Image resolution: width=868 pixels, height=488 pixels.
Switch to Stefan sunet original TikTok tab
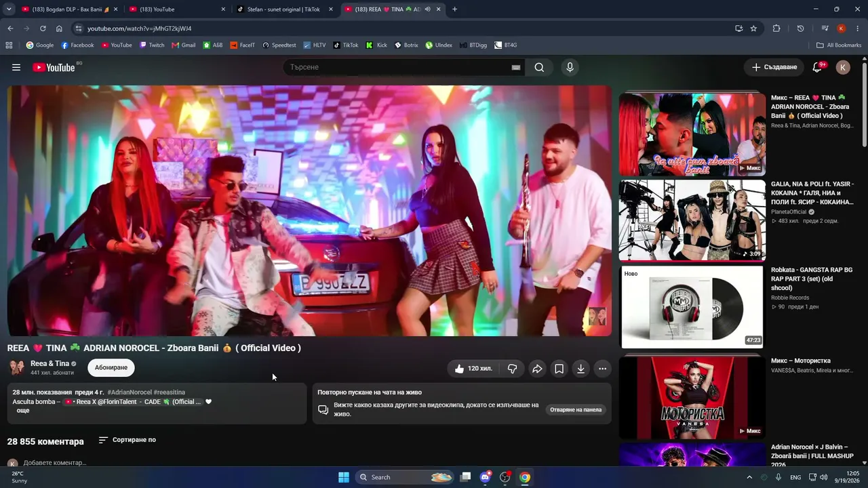tap(283, 9)
